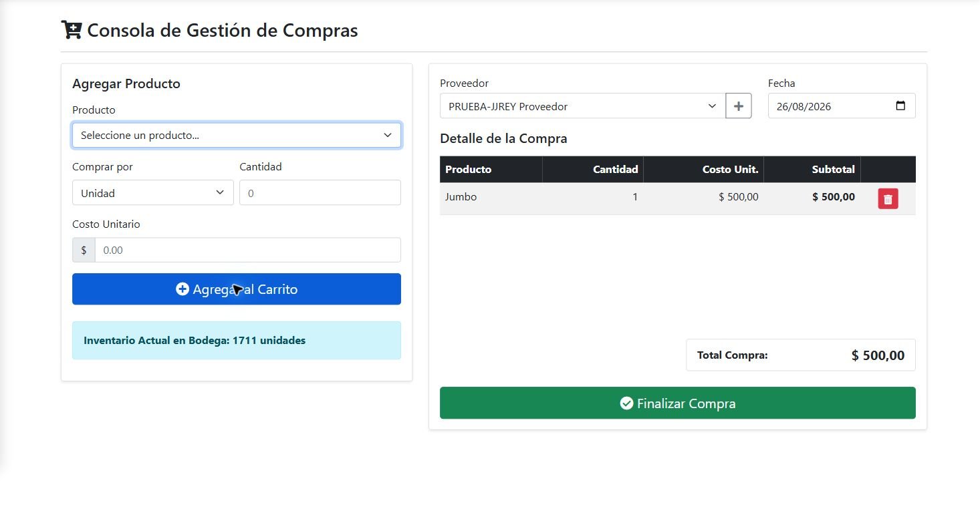Image resolution: width=980 pixels, height=507 pixels.
Task: Click Finalizar Compra button
Action: point(677,403)
